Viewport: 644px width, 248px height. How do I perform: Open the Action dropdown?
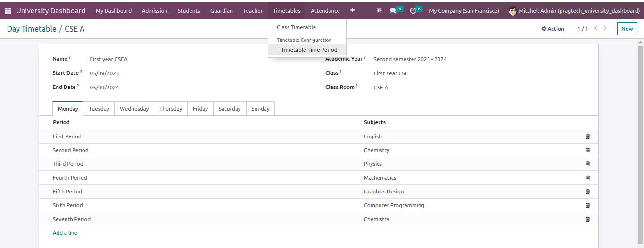tap(553, 29)
